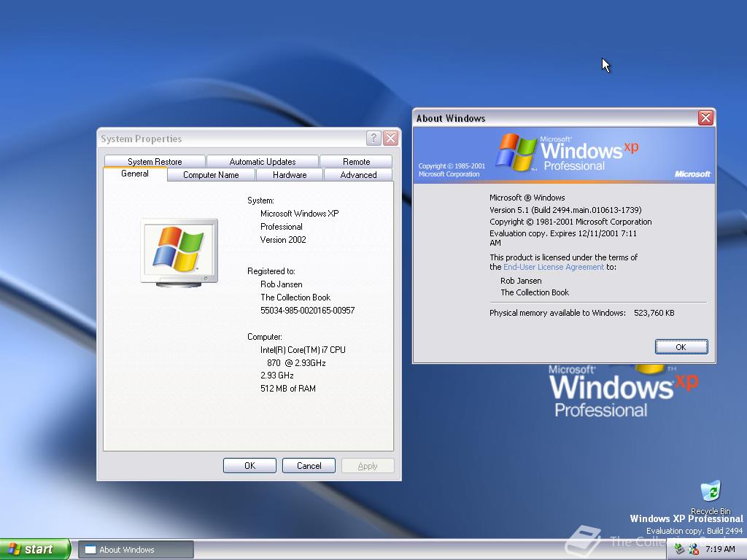Click Cancel in System Properties
This screenshot has width=747, height=560.
[309, 466]
